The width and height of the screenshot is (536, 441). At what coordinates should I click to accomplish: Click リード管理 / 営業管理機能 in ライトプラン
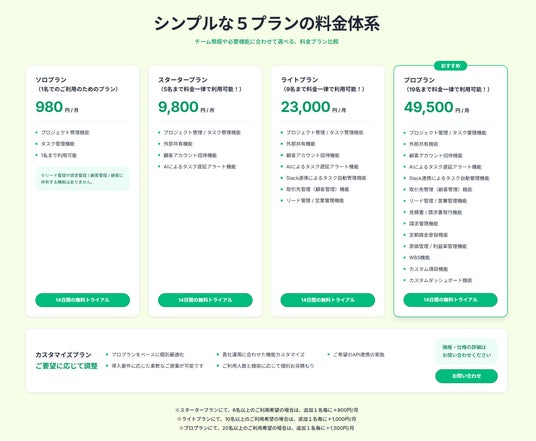click(x=315, y=201)
